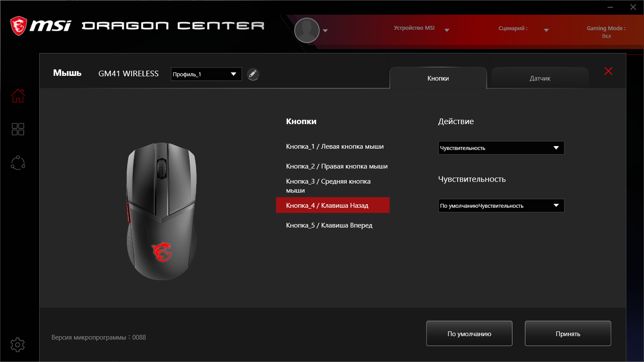644x362 pixels.
Task: Open the apps grid icon in sidebar
Action: coord(18,129)
